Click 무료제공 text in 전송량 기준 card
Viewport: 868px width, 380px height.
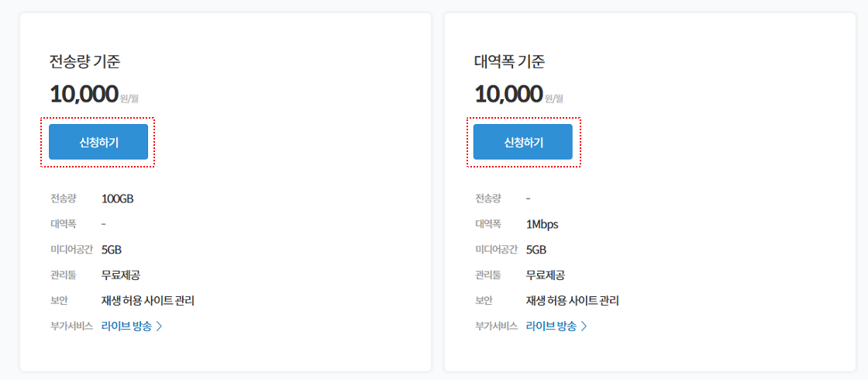click(121, 275)
